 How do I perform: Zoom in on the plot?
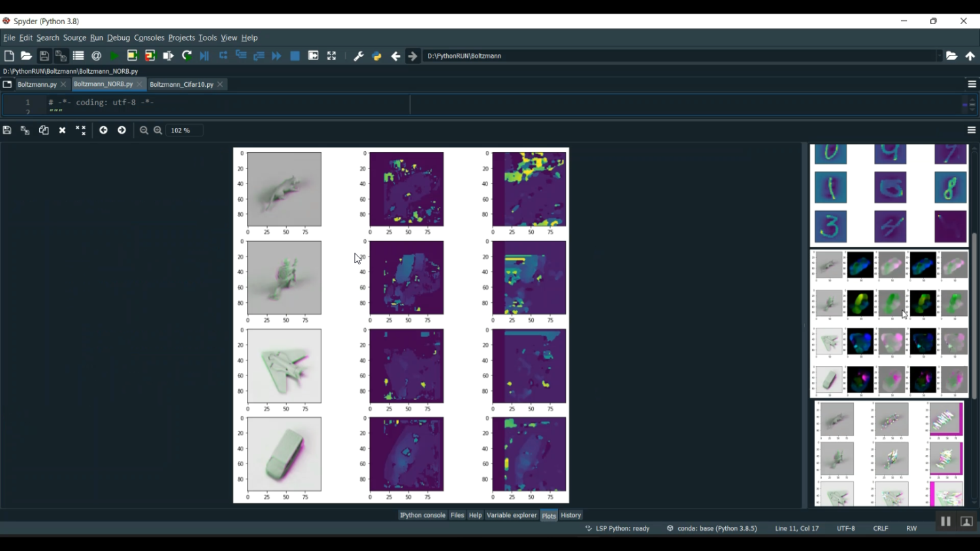point(158,131)
